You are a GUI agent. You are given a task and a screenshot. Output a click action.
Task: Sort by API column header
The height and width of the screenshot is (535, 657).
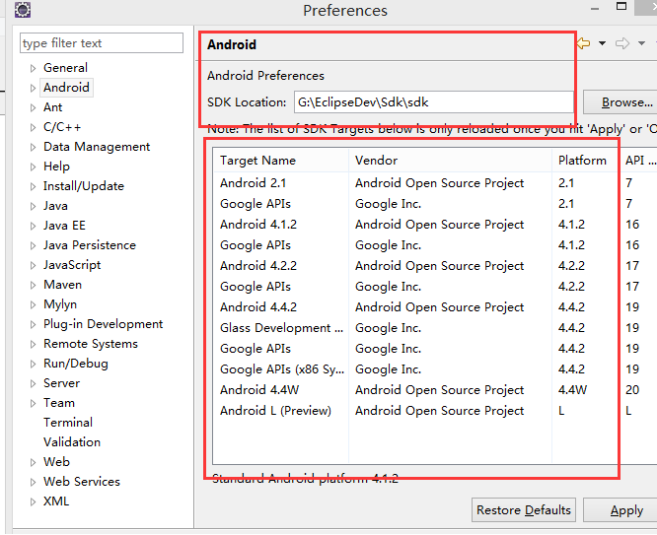click(639, 160)
